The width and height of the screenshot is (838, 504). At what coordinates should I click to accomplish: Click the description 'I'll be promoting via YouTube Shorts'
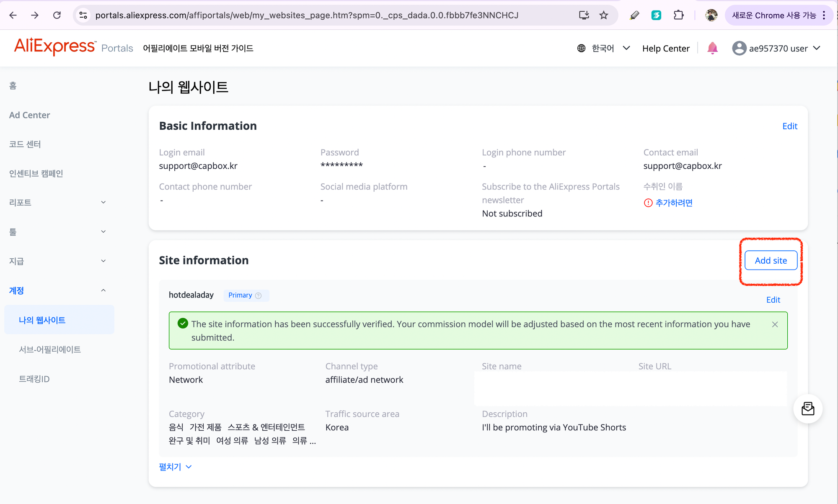[554, 427]
